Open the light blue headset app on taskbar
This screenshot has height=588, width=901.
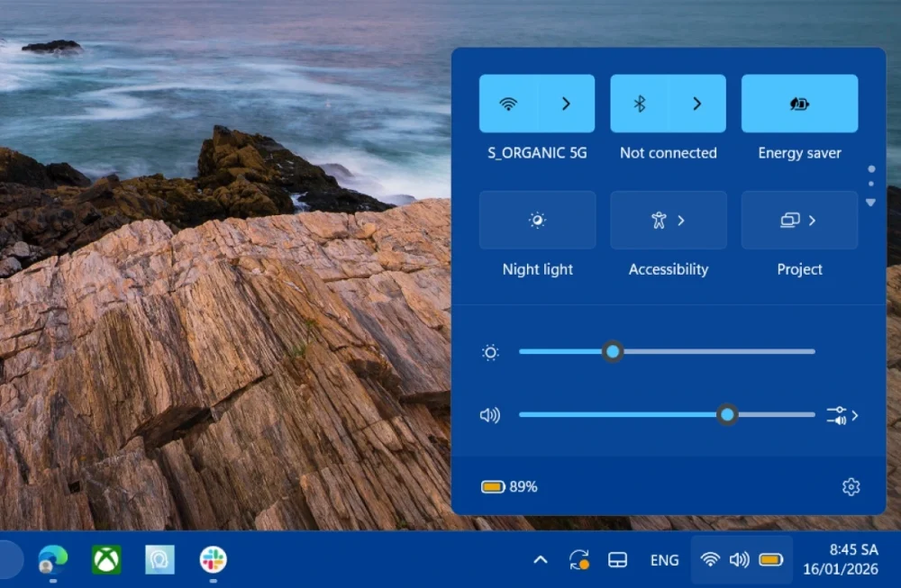(x=159, y=559)
